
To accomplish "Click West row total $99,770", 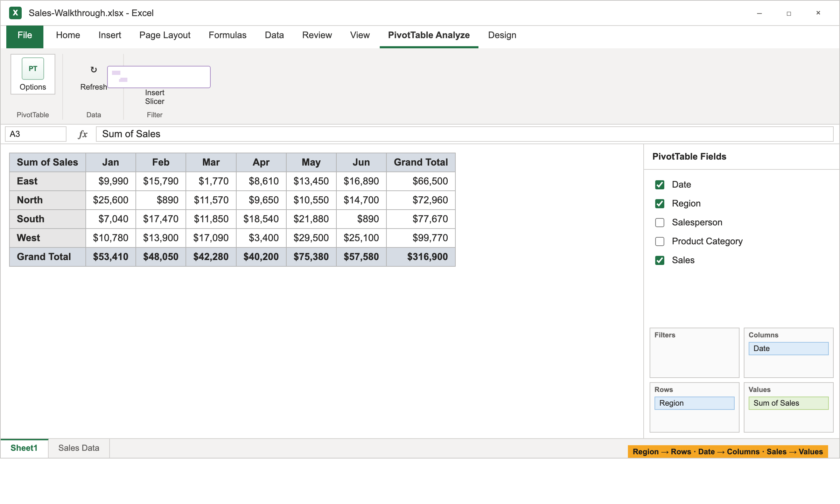I will point(421,238).
